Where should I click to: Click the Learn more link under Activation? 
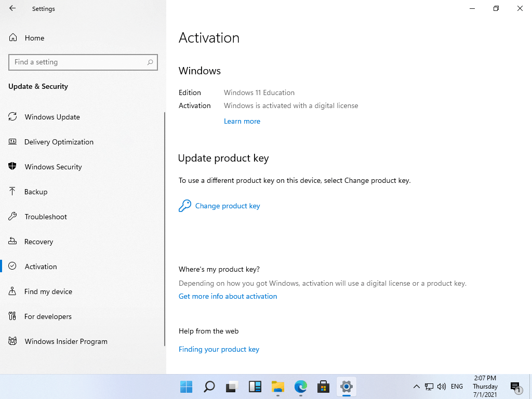[x=242, y=121]
